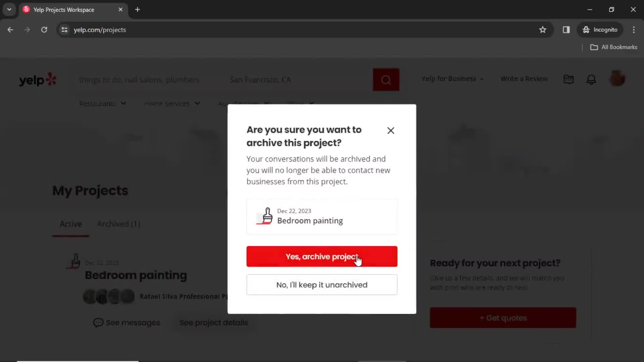Switch to the Active tab
Viewport: 644px width, 362px height.
[x=70, y=223]
